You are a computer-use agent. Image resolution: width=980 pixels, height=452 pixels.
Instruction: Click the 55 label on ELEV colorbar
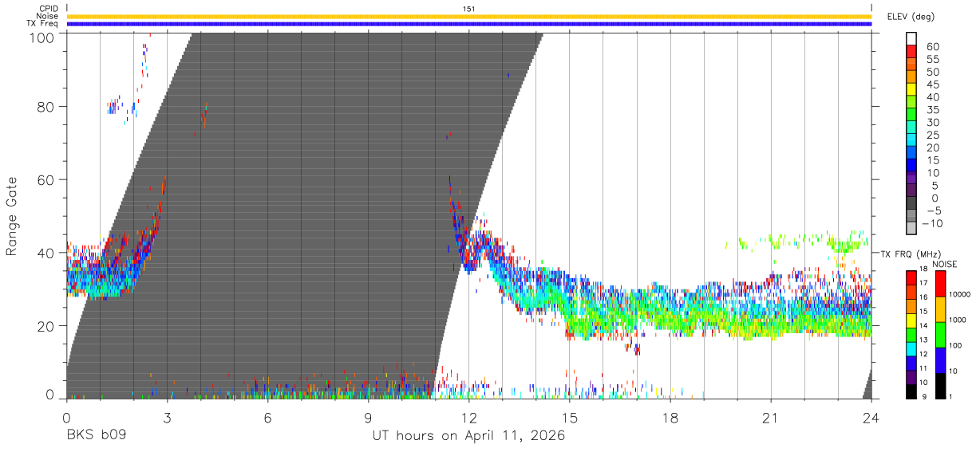tap(931, 59)
